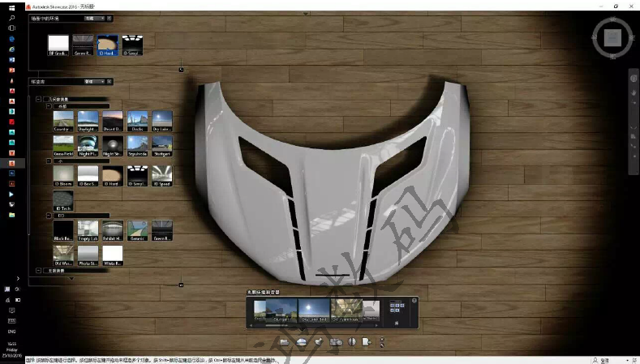
Task: Click the help question mark on environment strip
Action: click(x=414, y=301)
